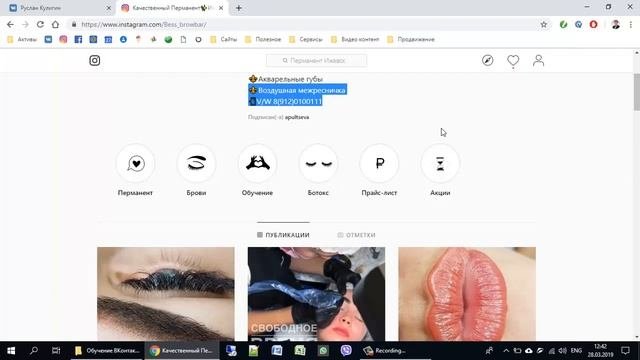Viewport: 640px width, 360px height.
Task: Open Word from the taskbar
Action: pyautogui.click(x=277, y=351)
